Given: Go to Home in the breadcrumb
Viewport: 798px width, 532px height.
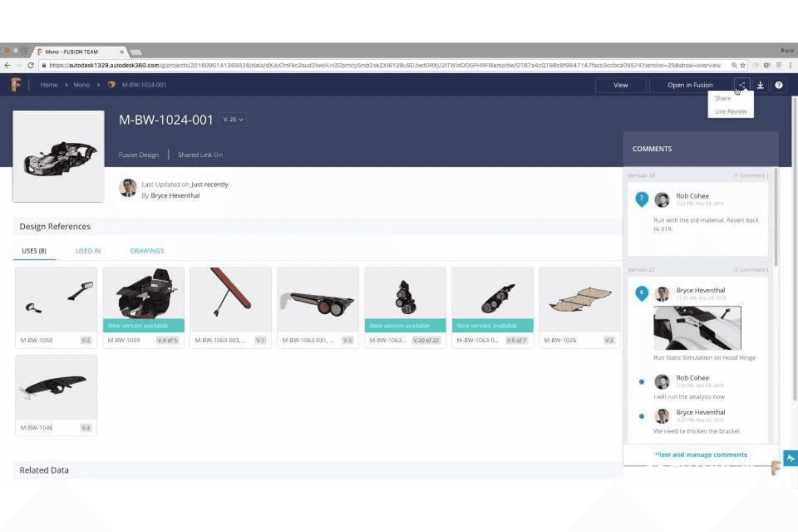Looking at the screenshot, I should point(49,85).
